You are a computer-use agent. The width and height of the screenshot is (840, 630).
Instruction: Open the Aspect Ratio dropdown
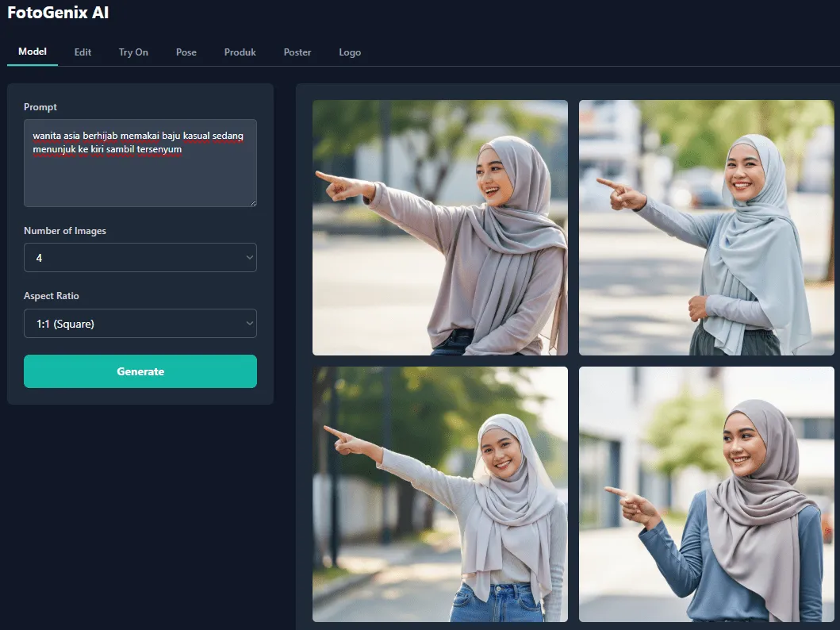coord(140,323)
